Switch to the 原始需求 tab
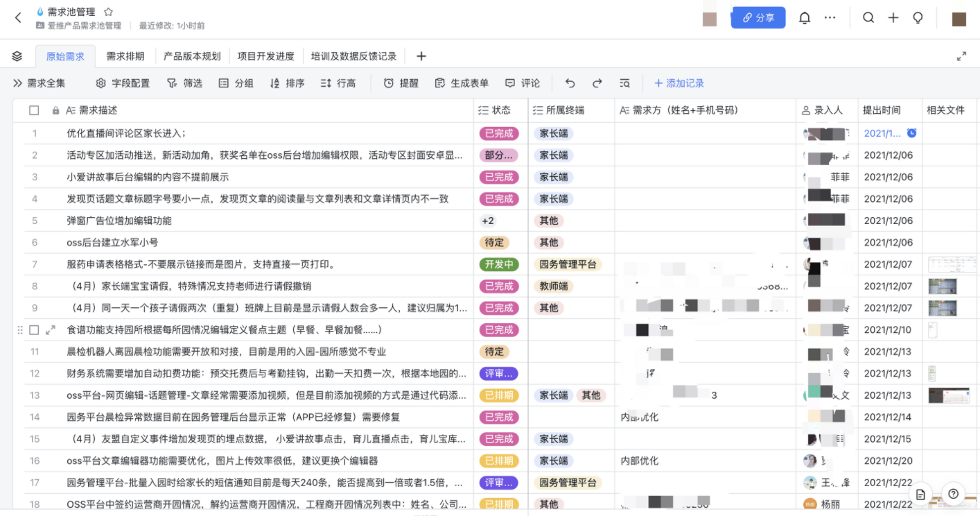The height and width of the screenshot is (516, 980). click(65, 56)
